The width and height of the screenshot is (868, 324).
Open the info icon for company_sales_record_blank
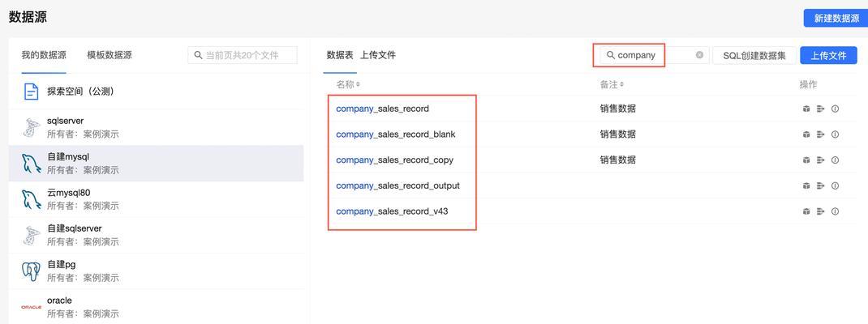[836, 134]
